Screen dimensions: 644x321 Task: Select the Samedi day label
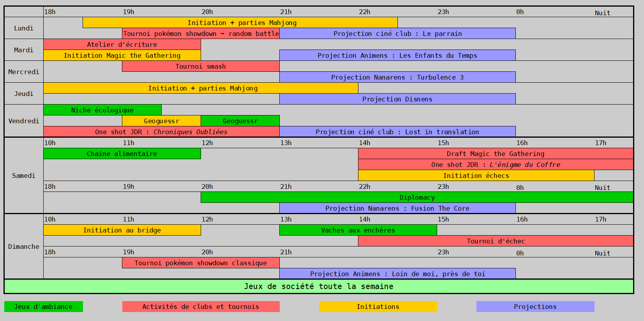pyautogui.click(x=24, y=176)
